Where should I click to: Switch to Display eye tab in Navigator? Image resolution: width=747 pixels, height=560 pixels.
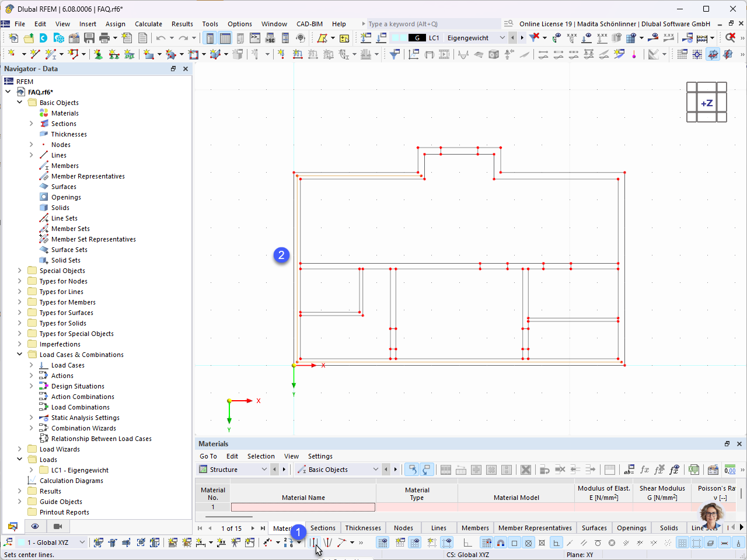point(35,526)
